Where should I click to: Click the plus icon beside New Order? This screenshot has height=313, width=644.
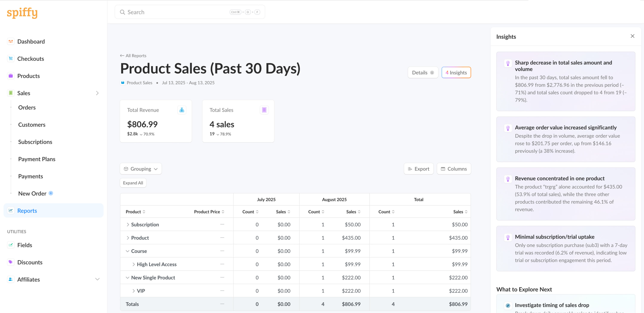[x=51, y=193]
